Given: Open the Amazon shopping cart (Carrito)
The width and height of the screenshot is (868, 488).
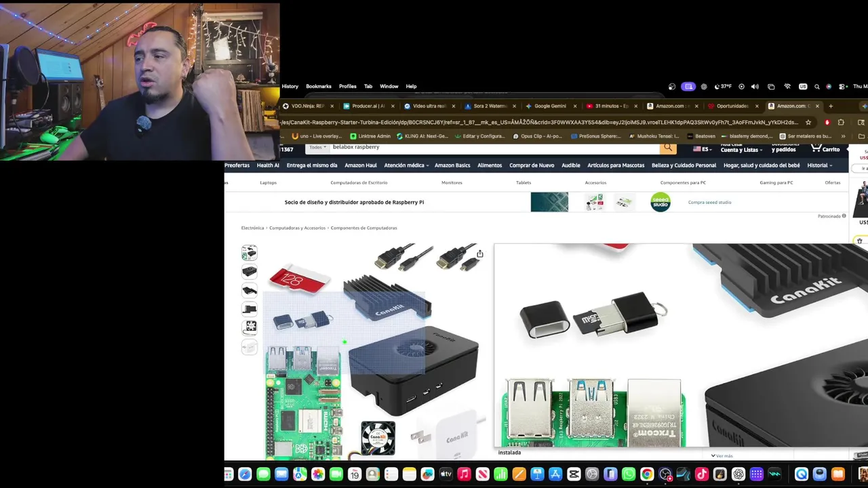Looking at the screenshot, I should (x=825, y=148).
